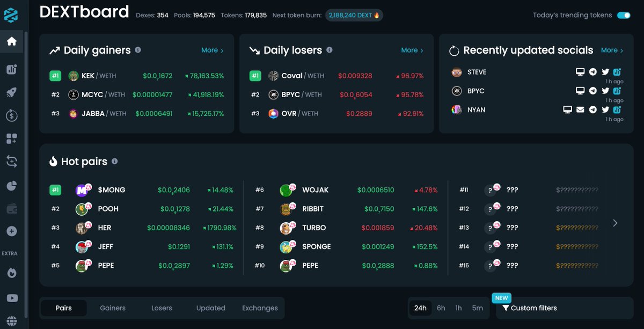
Task: Switch to the Exchanges tab
Action: tap(260, 308)
